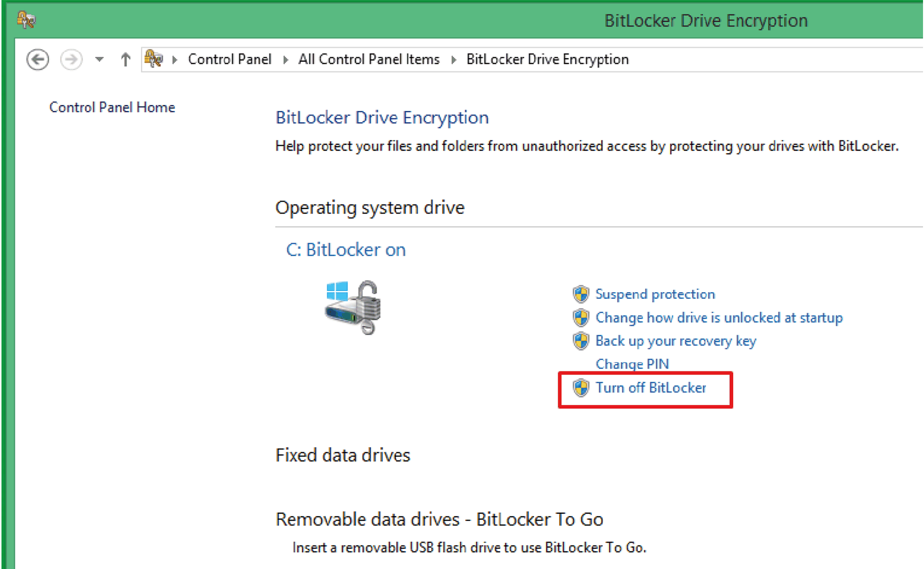Click shield icon beside Change how drive is unlocked
Viewport: 924px width, 569px height.
click(x=581, y=318)
